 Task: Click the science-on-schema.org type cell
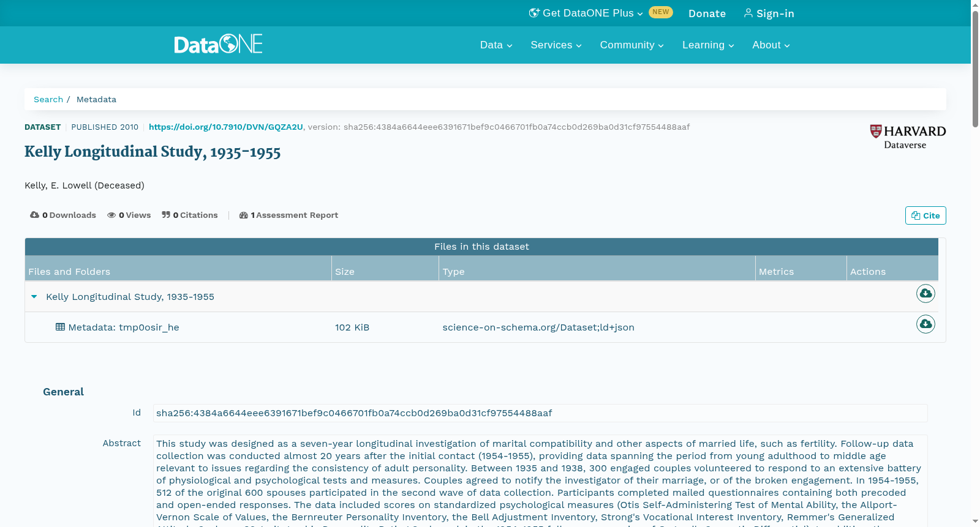[x=538, y=327]
